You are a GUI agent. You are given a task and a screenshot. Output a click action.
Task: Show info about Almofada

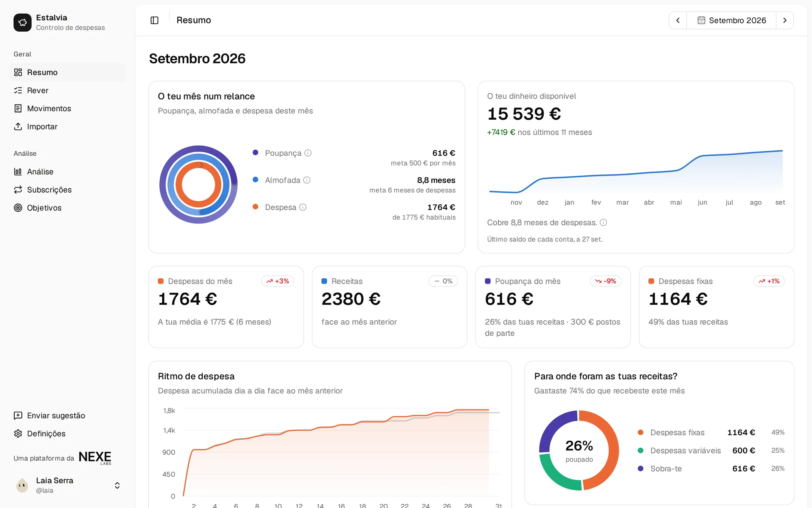(307, 180)
